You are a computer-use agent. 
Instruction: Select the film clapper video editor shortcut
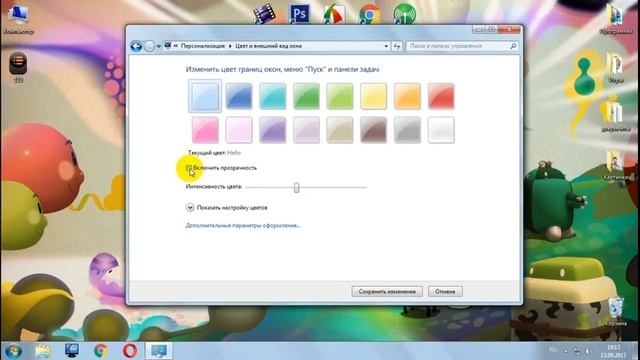(264, 13)
